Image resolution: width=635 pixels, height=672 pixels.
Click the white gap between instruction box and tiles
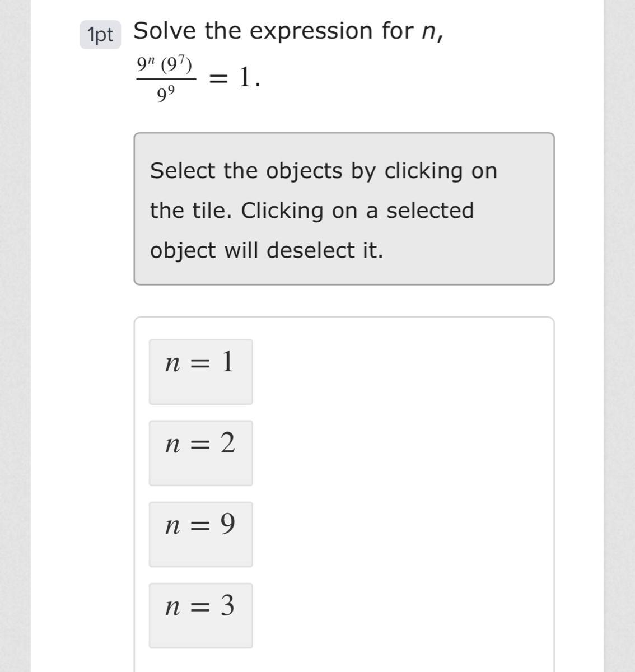344,301
